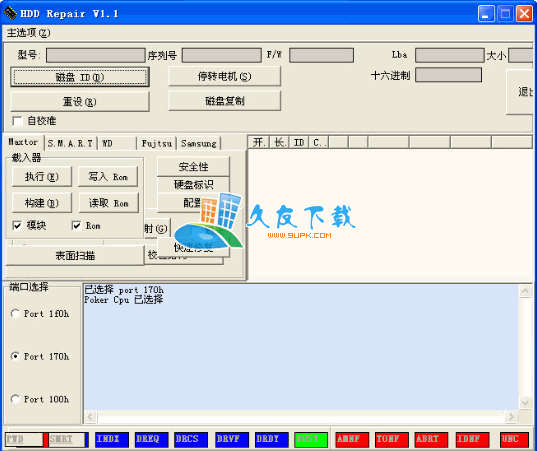Toggle the Rom checkbox
Screen dimensions: 537x451
click(x=76, y=225)
